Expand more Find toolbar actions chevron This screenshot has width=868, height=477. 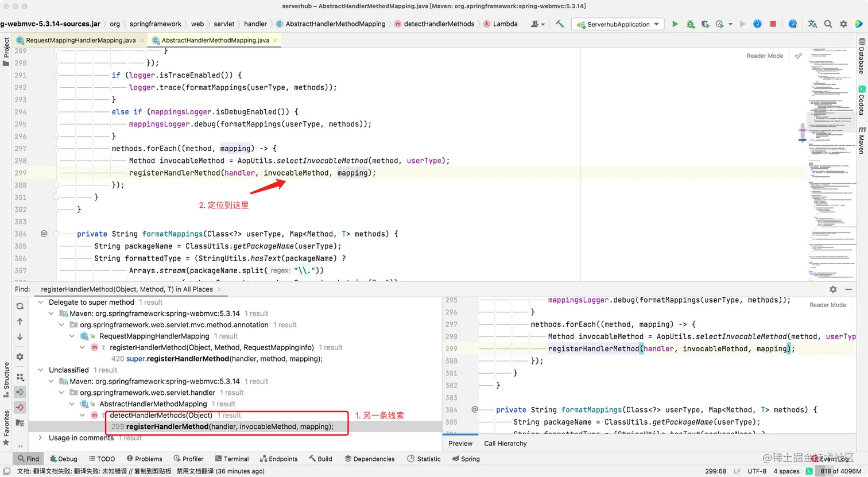click(x=20, y=446)
